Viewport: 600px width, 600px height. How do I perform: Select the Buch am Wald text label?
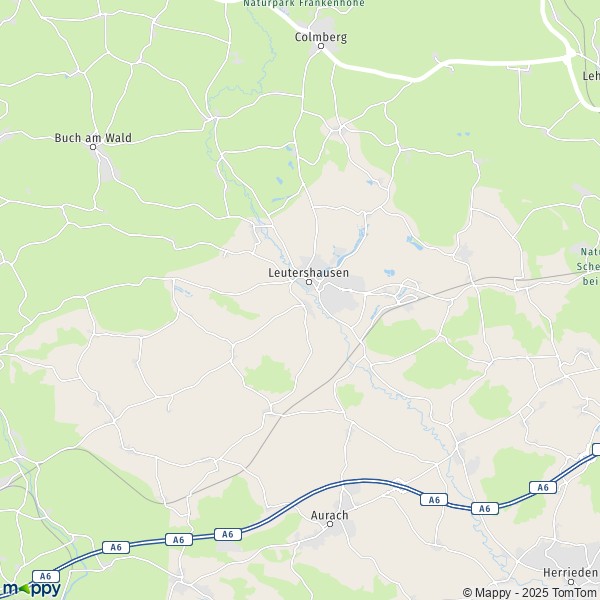[93, 138]
